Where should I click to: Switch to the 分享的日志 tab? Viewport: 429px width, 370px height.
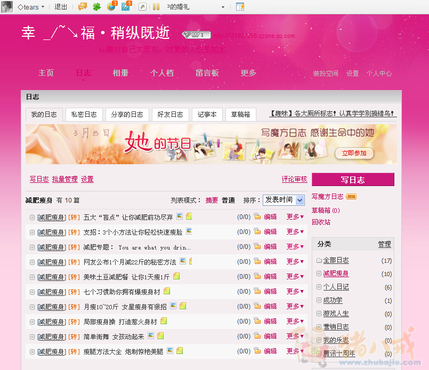[x=127, y=114]
